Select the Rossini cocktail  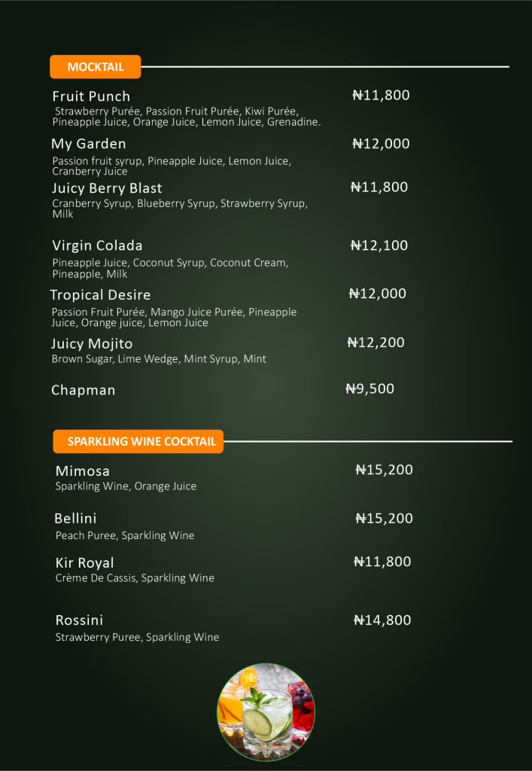[x=79, y=620]
